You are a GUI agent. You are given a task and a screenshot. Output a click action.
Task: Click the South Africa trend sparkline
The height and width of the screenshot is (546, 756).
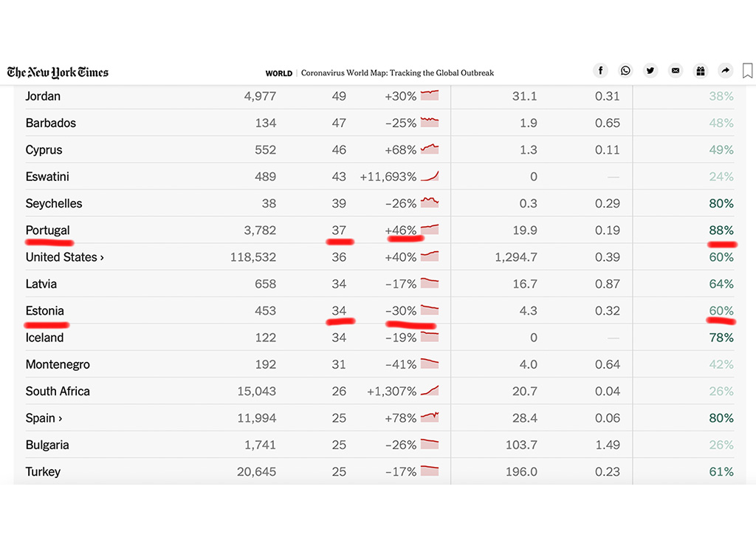coord(430,391)
